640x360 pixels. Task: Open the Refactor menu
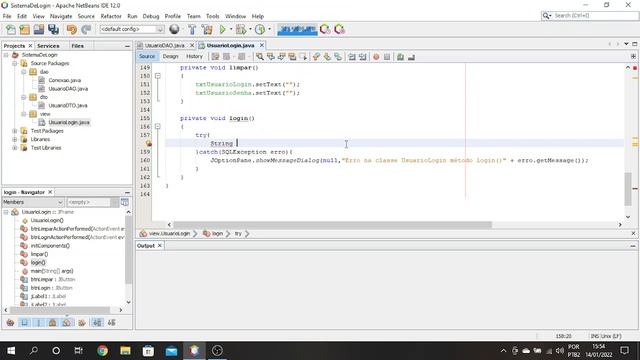tap(111, 16)
